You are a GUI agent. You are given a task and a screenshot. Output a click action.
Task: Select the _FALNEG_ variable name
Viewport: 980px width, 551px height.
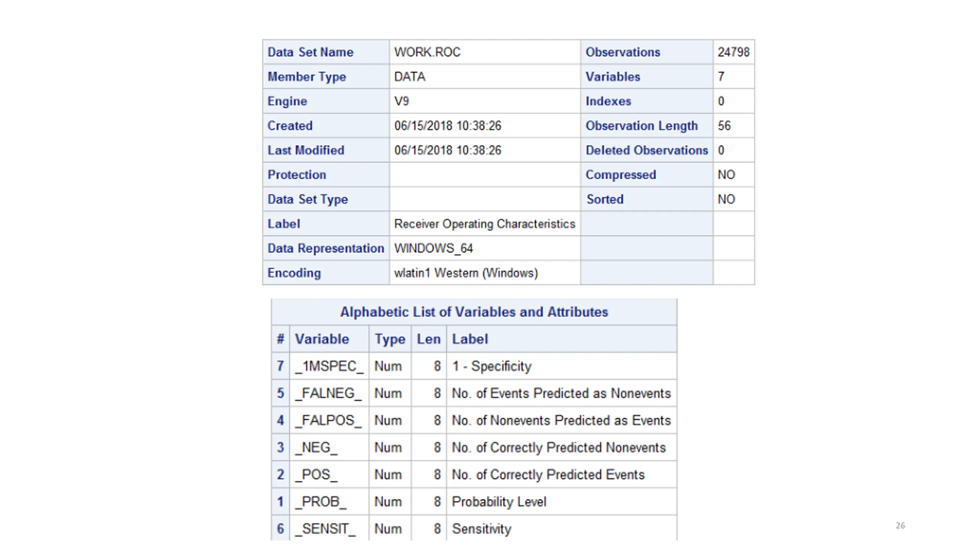[328, 393]
